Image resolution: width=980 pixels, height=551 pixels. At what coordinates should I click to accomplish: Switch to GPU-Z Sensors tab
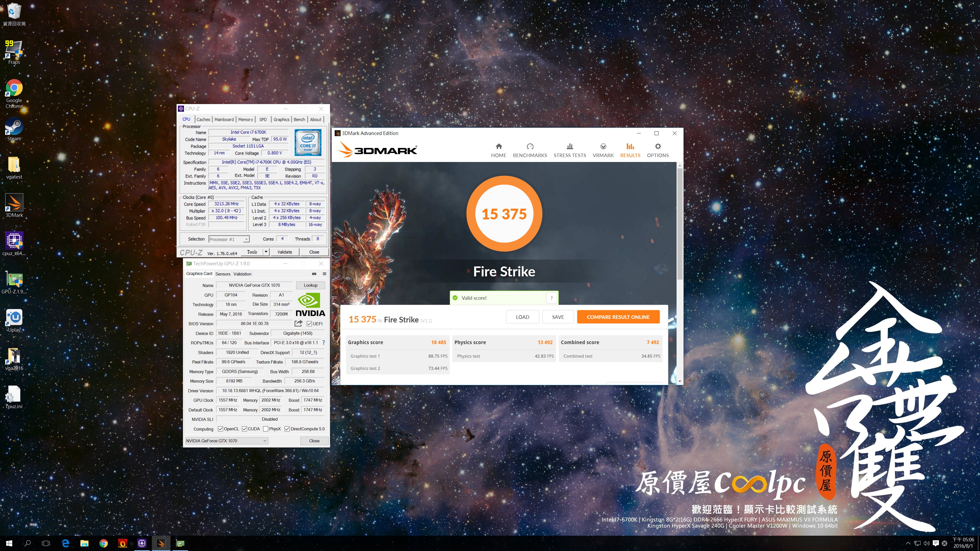coord(223,274)
